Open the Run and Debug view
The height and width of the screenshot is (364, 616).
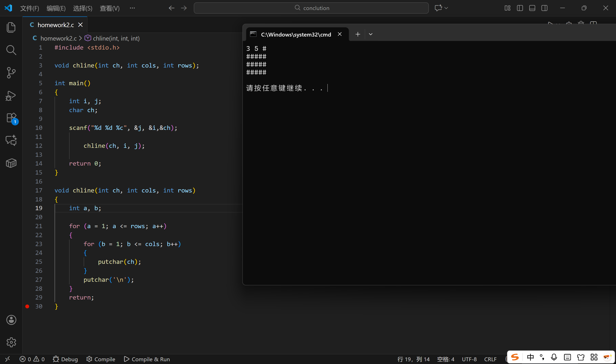[11, 95]
